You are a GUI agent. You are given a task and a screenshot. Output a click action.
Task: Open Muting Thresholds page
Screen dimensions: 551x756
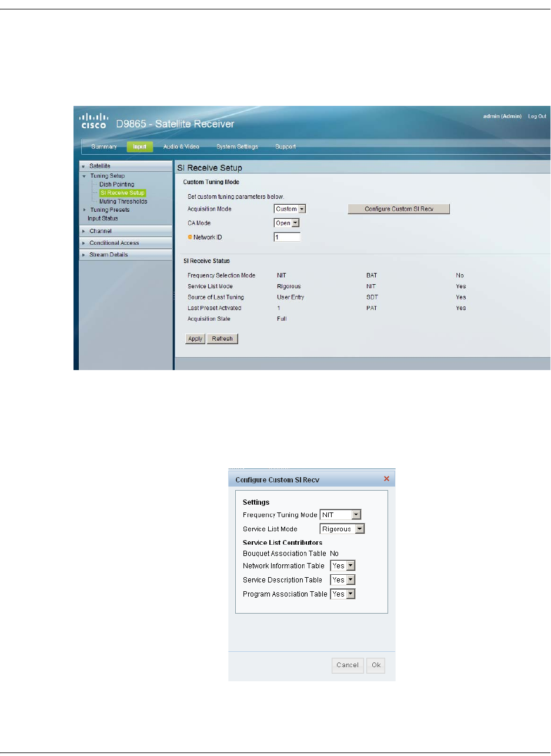click(123, 201)
